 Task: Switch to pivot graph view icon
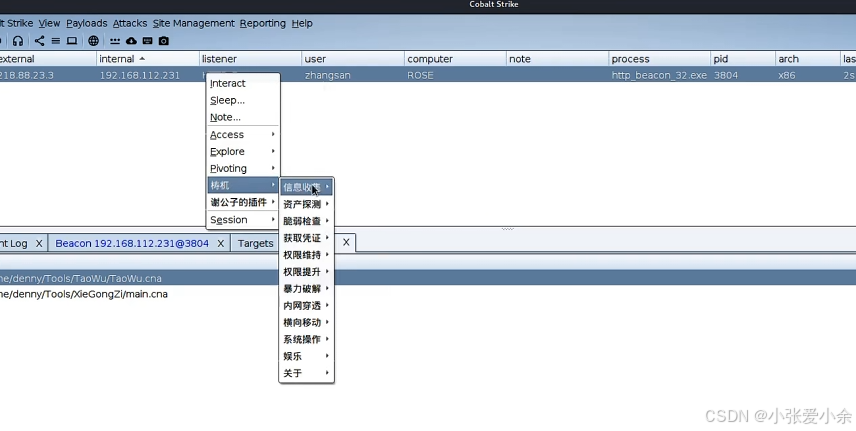(x=39, y=41)
